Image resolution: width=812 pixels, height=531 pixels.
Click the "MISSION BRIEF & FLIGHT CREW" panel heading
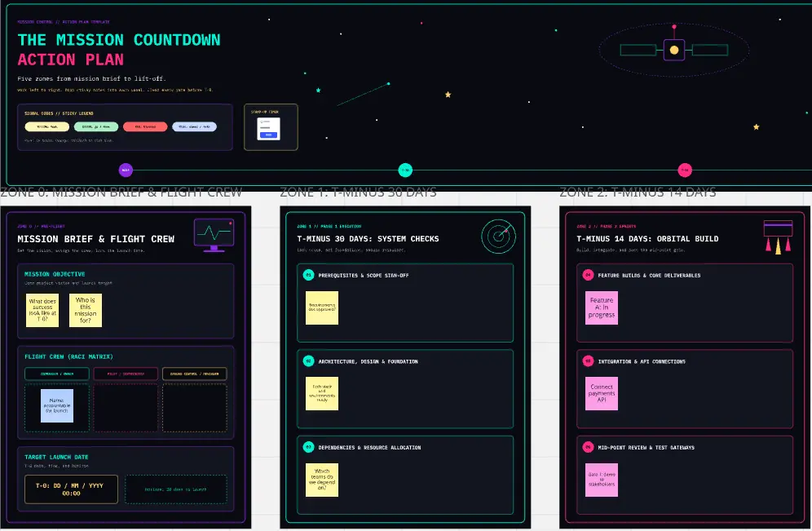[x=96, y=239]
